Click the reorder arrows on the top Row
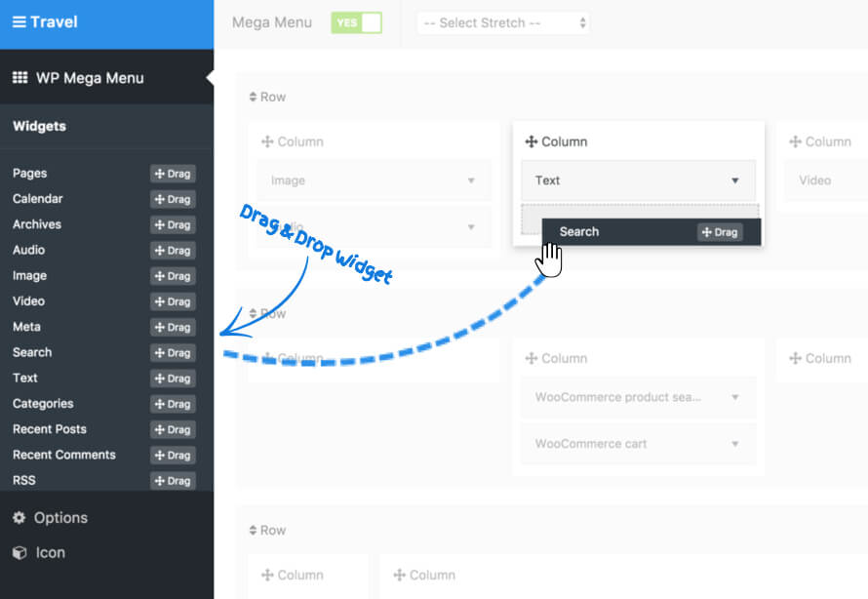 (x=253, y=97)
